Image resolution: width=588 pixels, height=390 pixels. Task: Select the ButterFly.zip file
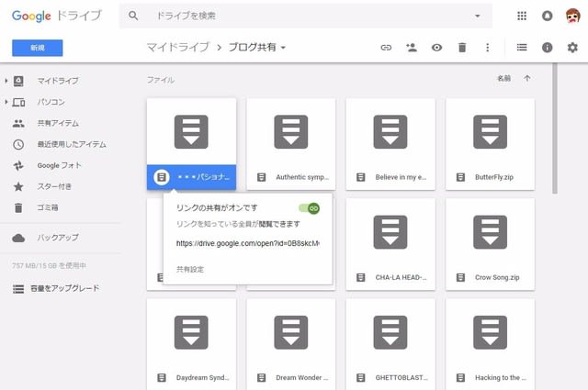click(x=490, y=144)
